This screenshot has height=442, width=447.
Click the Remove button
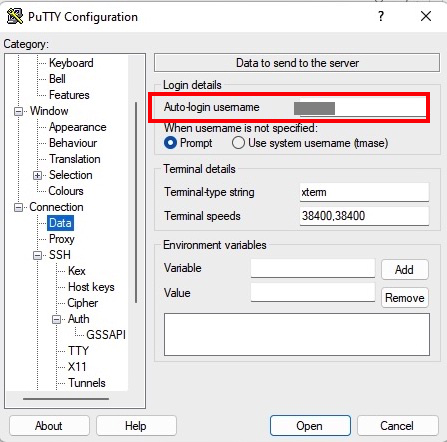pos(405,297)
